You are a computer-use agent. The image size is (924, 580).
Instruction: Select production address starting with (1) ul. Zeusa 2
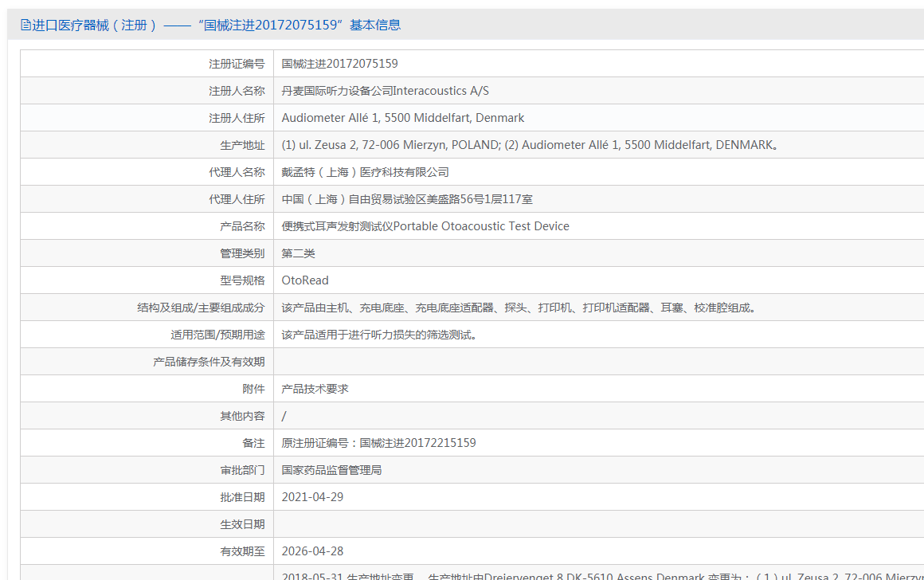coord(531,145)
